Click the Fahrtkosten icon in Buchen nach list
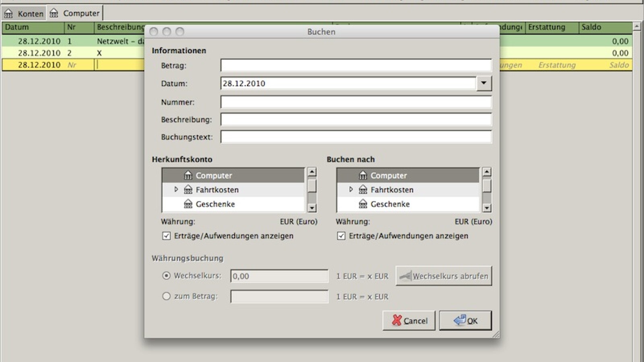This screenshot has height=362, width=644. coord(363,190)
